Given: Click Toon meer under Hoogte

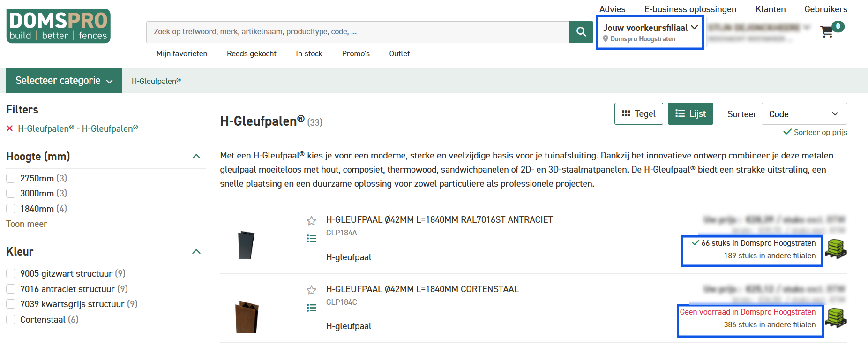Looking at the screenshot, I should tap(27, 224).
